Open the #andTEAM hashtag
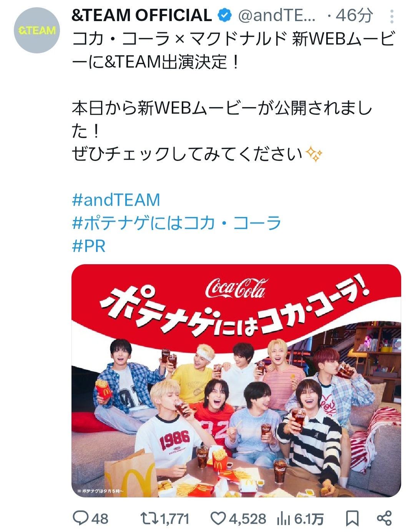The height and width of the screenshot is (532, 415). pos(116,200)
